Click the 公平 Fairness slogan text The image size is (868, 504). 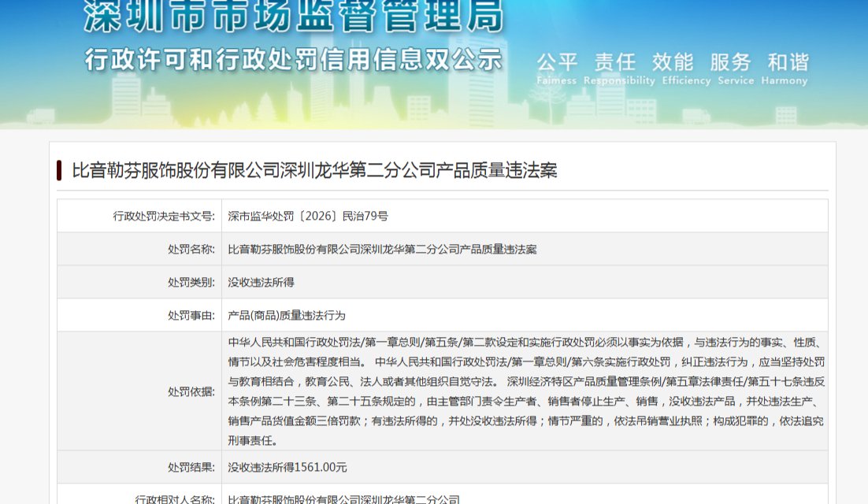point(557,69)
